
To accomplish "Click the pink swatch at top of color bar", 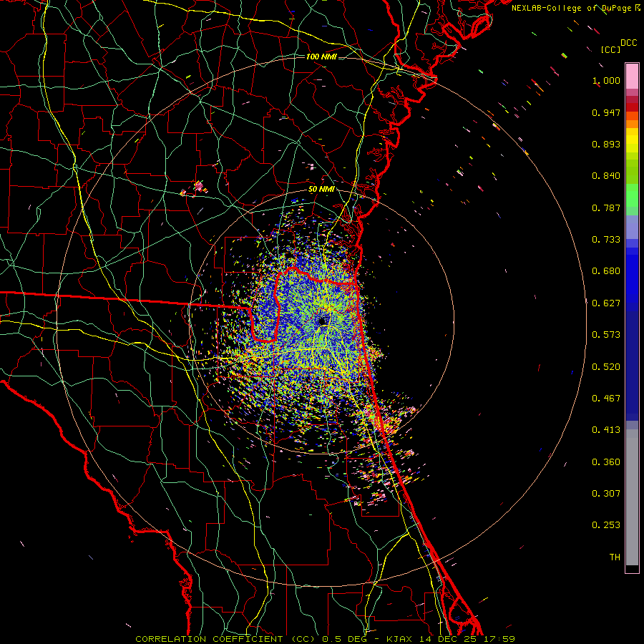I will [632, 77].
